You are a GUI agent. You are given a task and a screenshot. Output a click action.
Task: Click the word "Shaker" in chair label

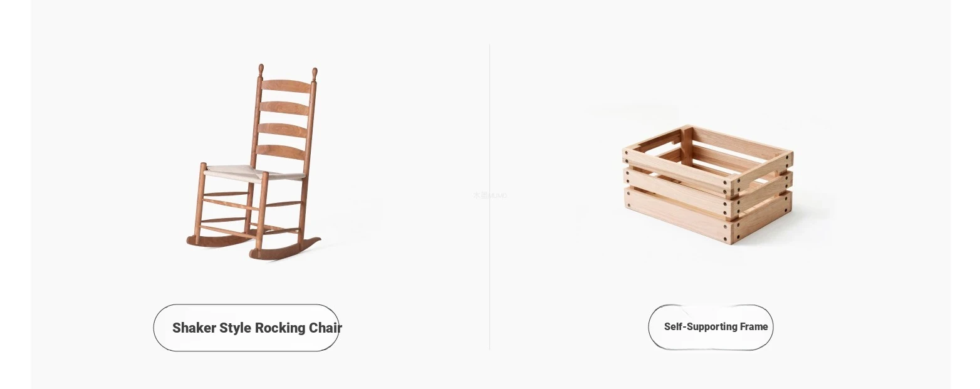194,328
